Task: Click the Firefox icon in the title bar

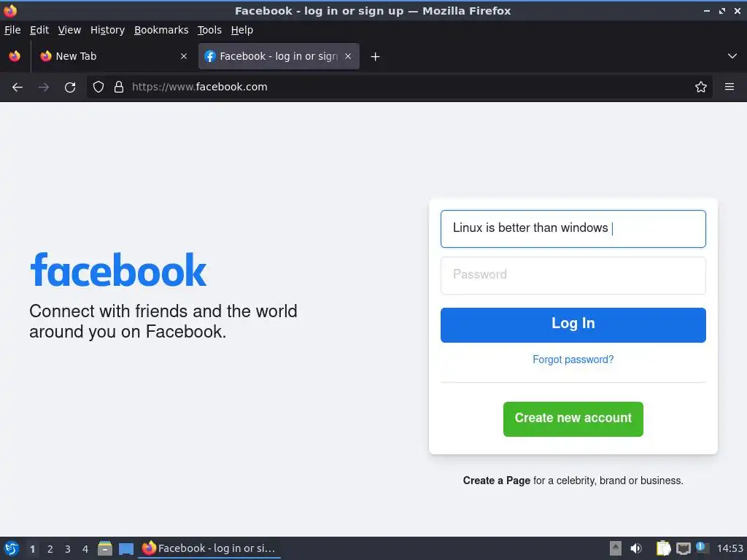Action: 10,10
